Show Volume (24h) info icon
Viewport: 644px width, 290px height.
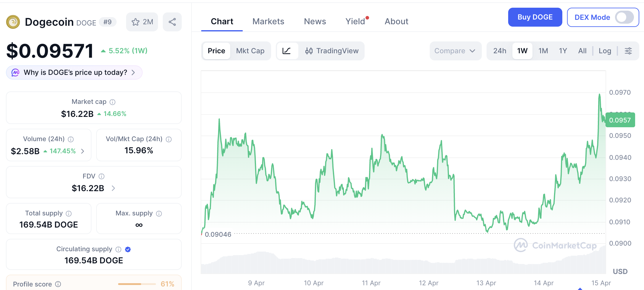71,139
